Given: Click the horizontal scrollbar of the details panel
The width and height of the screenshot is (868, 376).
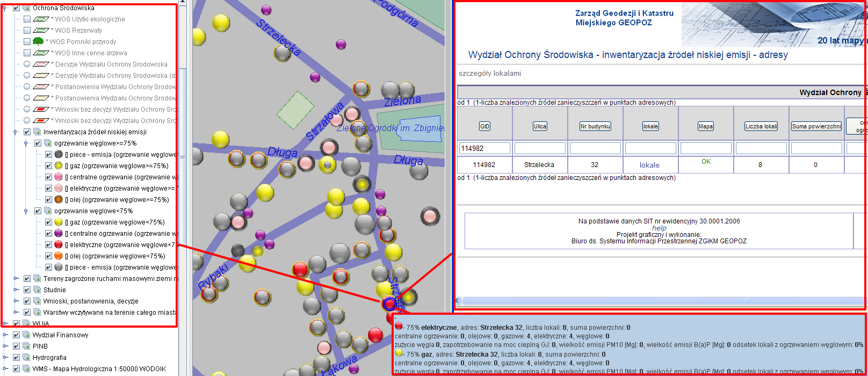Looking at the screenshot, I should coord(645,301).
